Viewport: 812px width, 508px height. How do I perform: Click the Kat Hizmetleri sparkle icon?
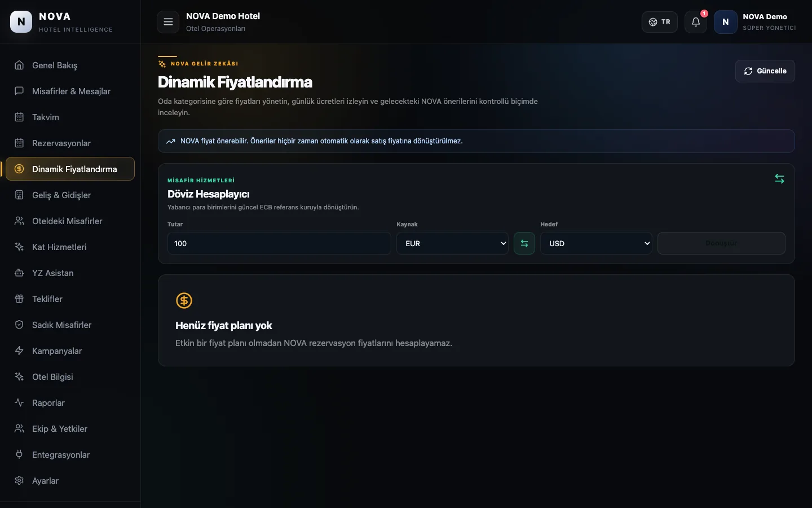point(19,247)
